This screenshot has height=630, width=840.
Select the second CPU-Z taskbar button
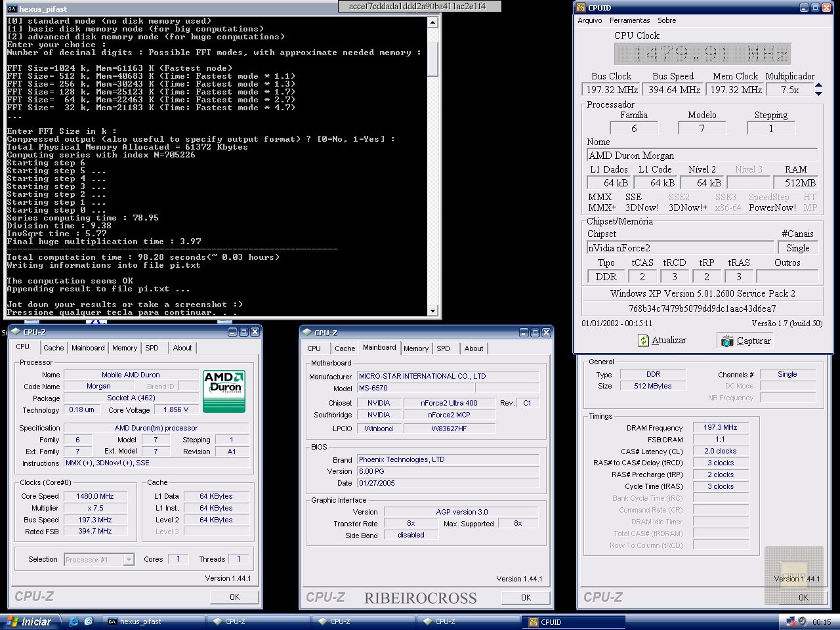(364, 621)
